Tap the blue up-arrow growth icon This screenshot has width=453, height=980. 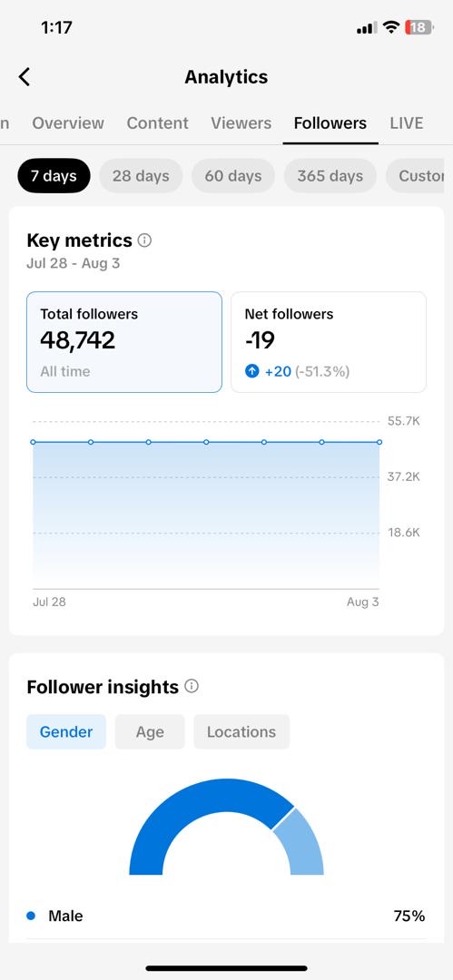[x=251, y=372]
